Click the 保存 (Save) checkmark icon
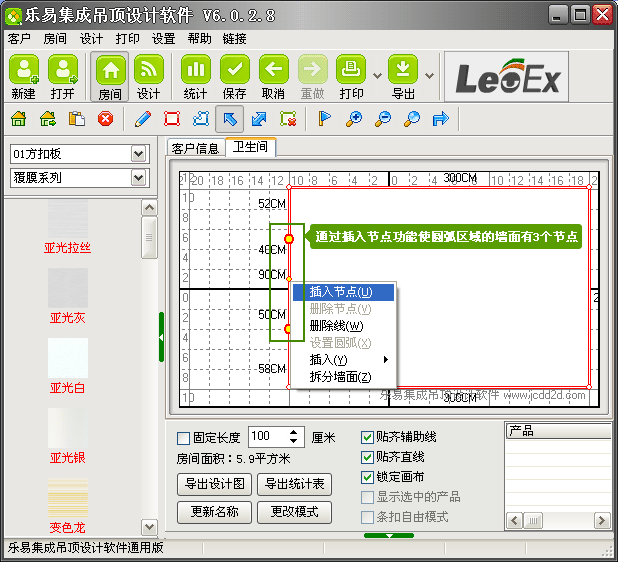This screenshot has height=562, width=618. tap(235, 69)
